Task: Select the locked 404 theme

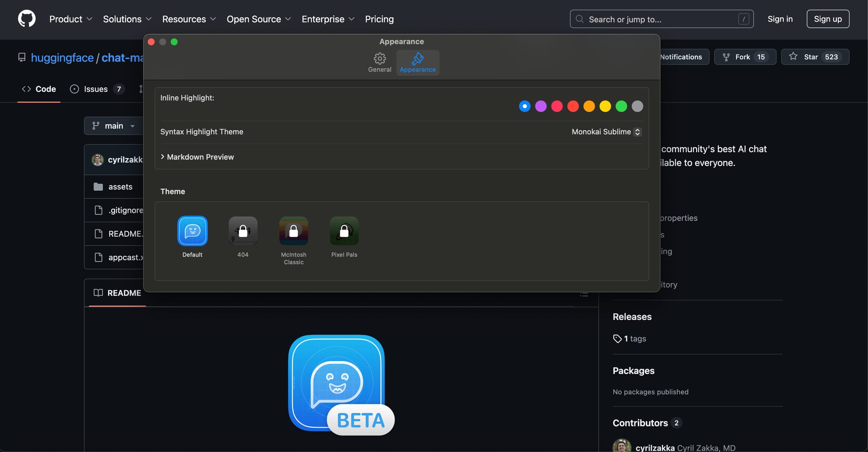Action: tap(243, 231)
